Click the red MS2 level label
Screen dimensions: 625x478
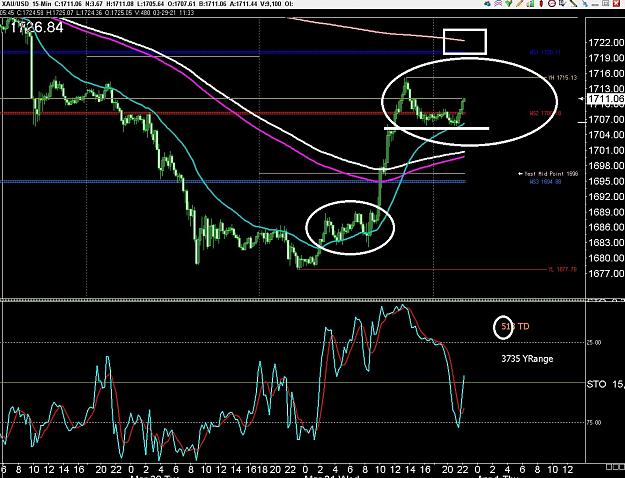[545, 114]
